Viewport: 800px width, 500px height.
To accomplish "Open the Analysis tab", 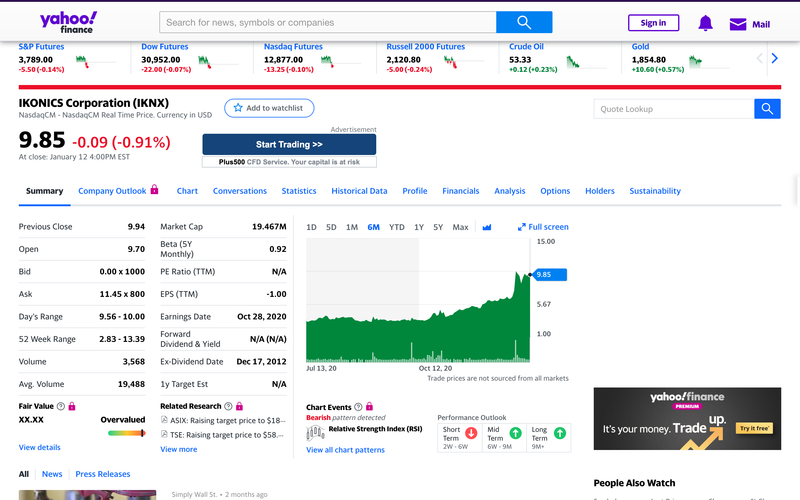I will coord(510,191).
